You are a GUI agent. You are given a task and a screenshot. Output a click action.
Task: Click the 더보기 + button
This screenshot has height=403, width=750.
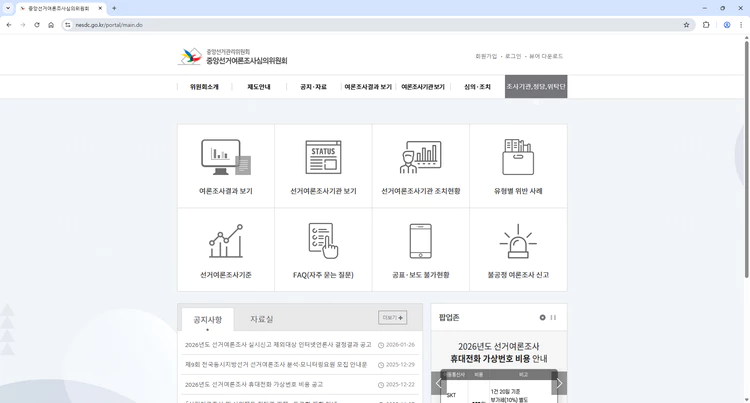click(393, 317)
